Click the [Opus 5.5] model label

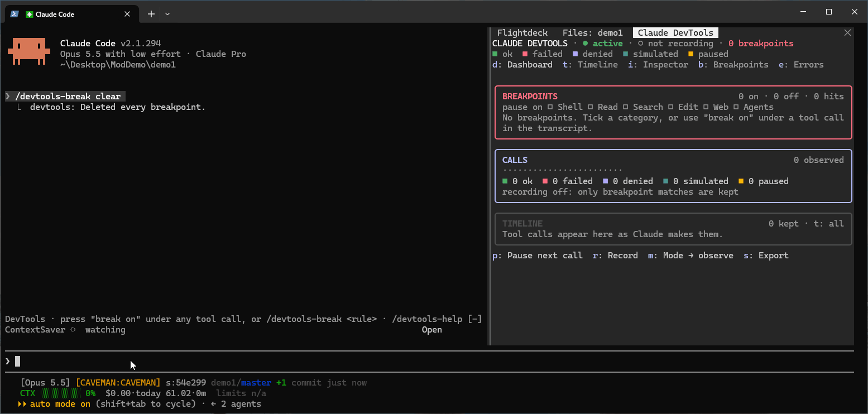pos(45,383)
